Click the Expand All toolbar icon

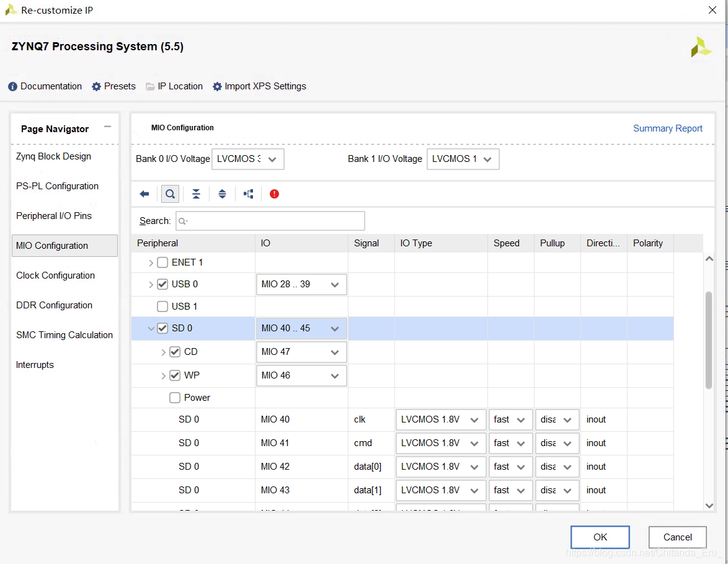pos(223,194)
